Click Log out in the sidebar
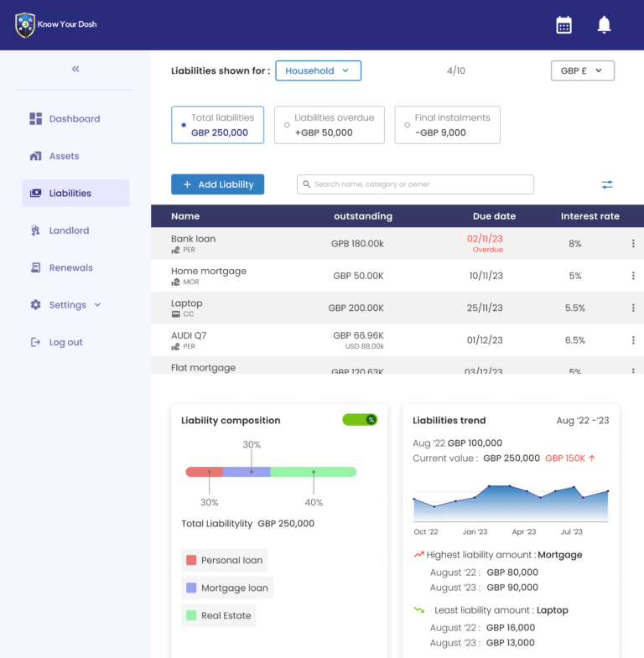Screen dimensions: 644x658 pyautogui.click(x=65, y=342)
